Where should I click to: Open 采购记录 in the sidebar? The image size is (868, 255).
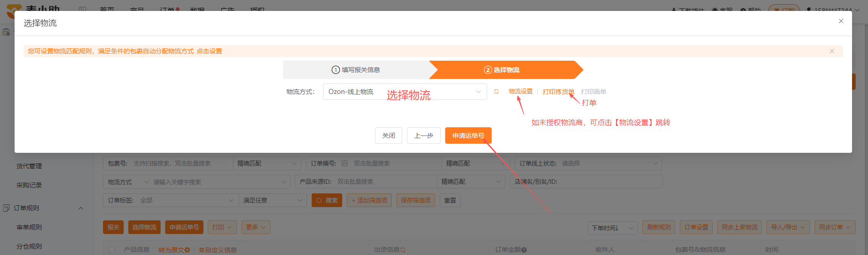point(29,185)
